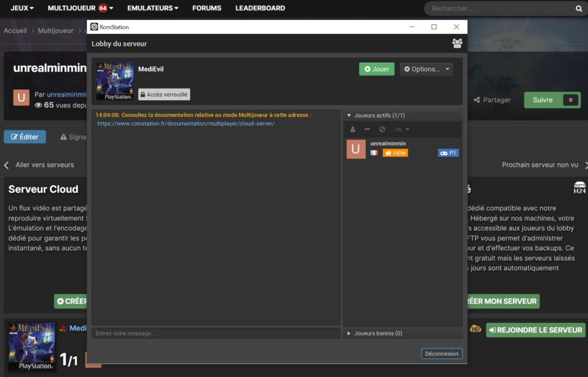The height and width of the screenshot is (377, 588).
Task: Open the cloud-server documentation link
Action: click(x=186, y=124)
